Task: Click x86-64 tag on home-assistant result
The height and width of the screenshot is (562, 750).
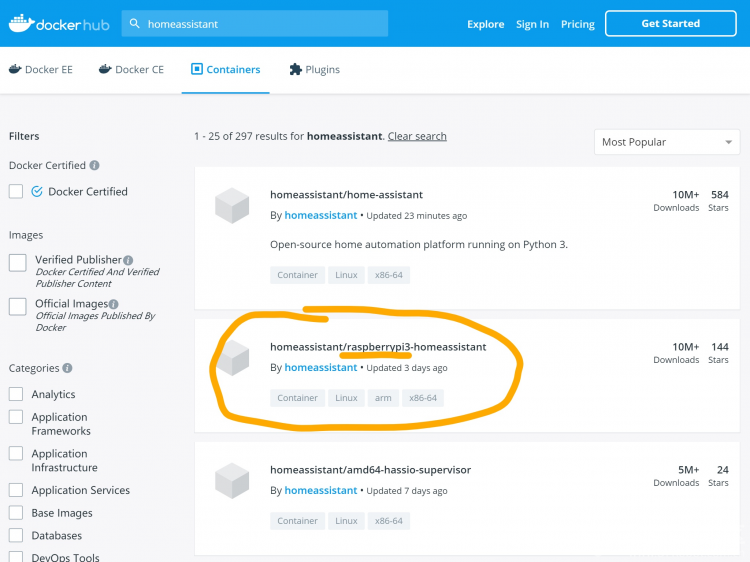Action: tap(388, 275)
